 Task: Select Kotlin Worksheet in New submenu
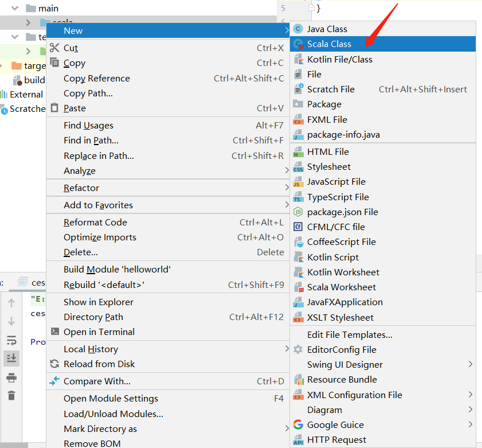point(383,272)
